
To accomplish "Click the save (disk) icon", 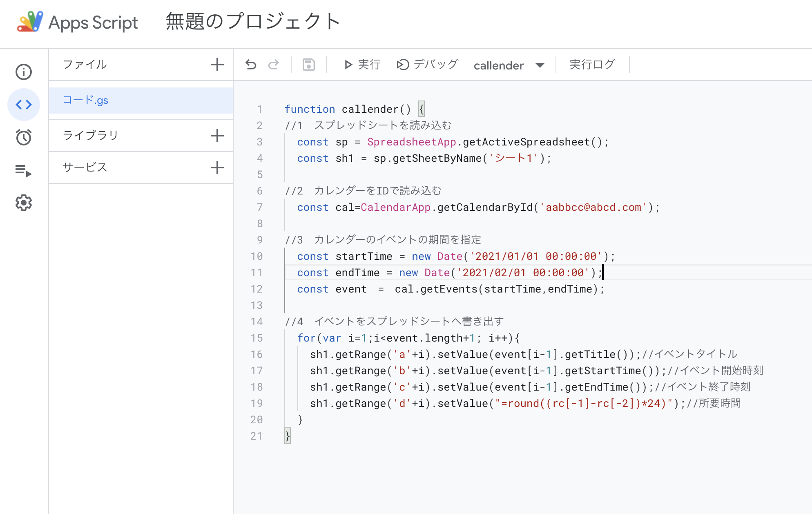I will pyautogui.click(x=308, y=65).
